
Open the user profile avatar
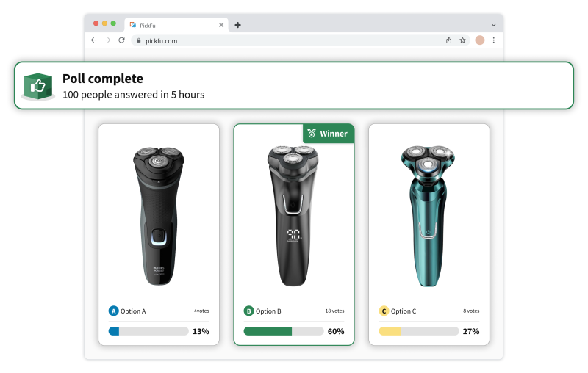(480, 40)
